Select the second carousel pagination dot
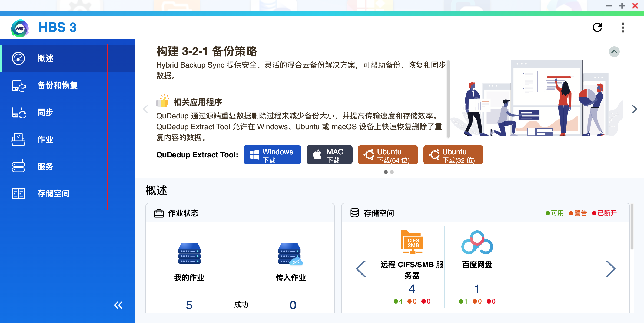 [x=391, y=172]
